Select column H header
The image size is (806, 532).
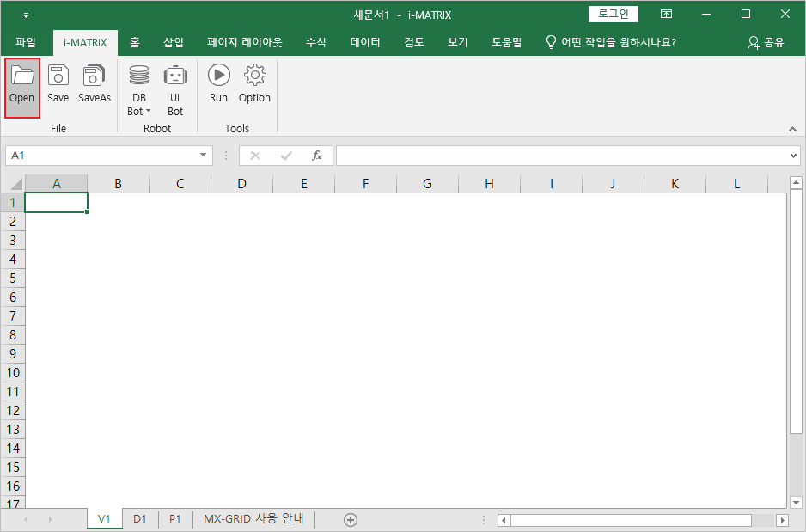pyautogui.click(x=490, y=184)
